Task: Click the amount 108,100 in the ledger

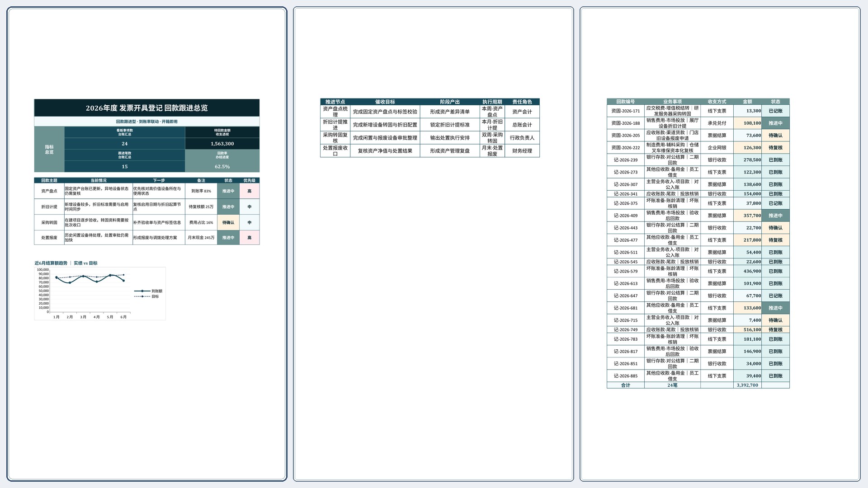Action: click(x=747, y=123)
